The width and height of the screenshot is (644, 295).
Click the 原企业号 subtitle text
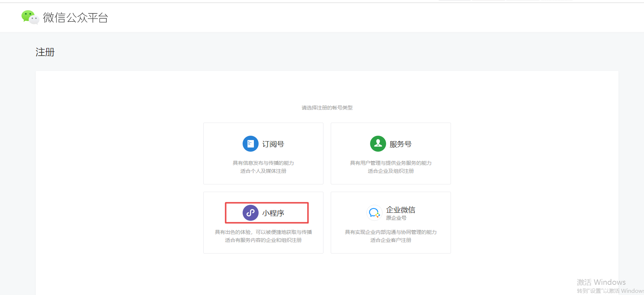pos(396,218)
